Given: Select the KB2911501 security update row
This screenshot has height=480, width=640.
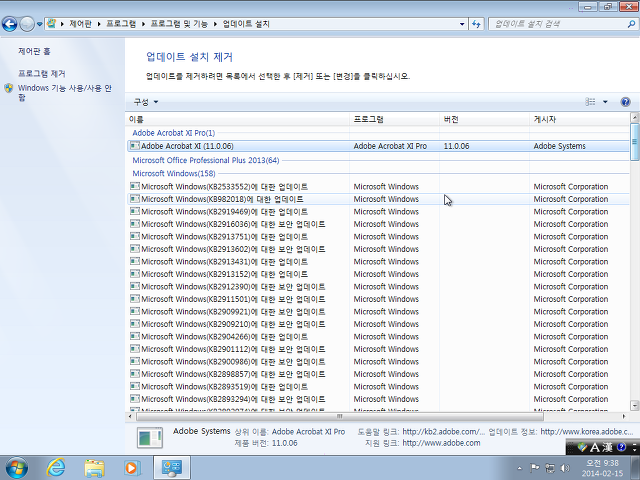Looking at the screenshot, I should click(378, 299).
